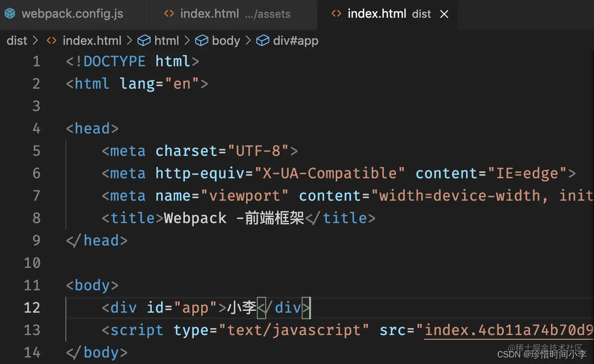Click the DOCTYPE keyword on line 1
594x364 pixels.
(114, 62)
